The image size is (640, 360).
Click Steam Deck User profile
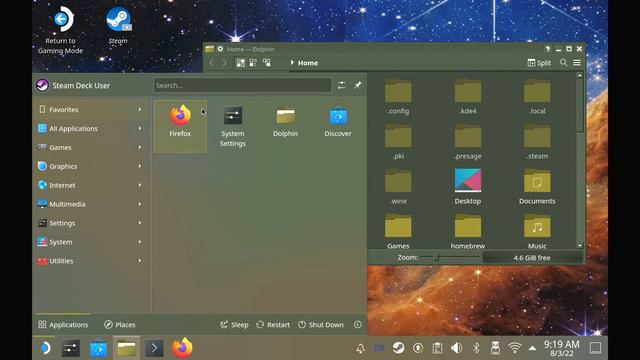tap(73, 85)
